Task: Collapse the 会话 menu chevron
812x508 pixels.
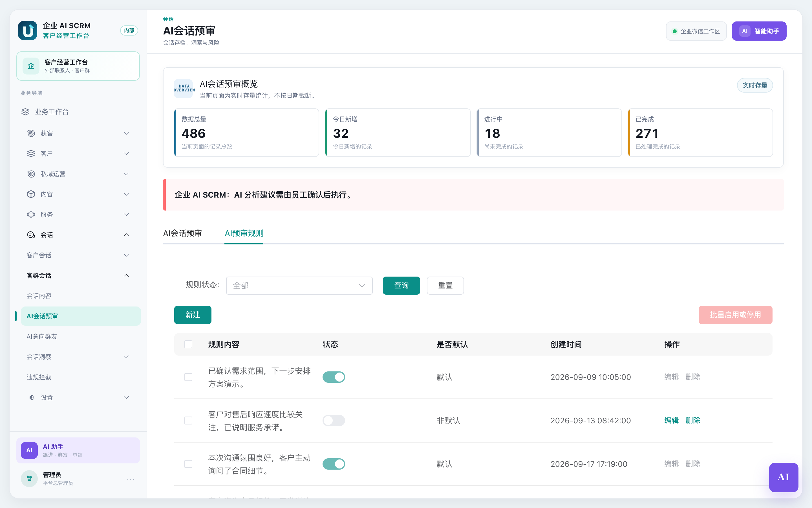Action: tap(126, 235)
